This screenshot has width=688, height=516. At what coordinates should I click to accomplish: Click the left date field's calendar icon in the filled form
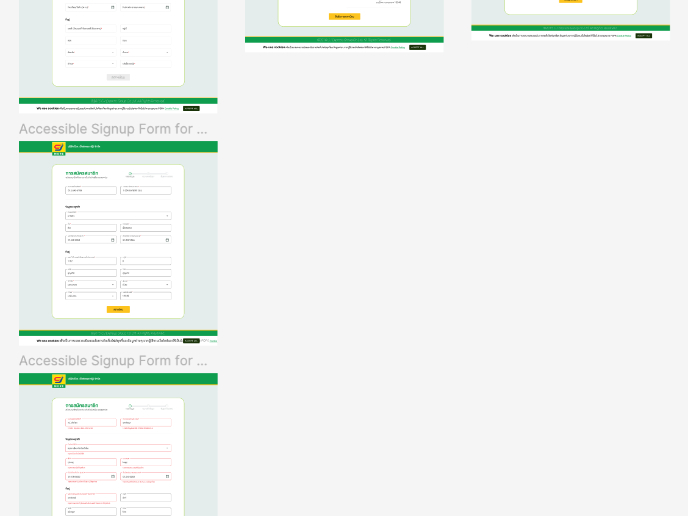(x=112, y=240)
